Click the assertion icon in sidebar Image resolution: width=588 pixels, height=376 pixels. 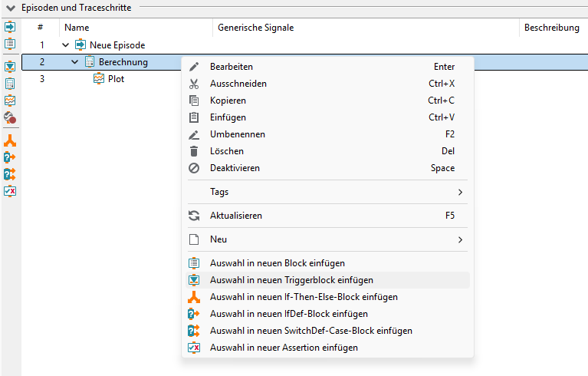tap(10, 191)
